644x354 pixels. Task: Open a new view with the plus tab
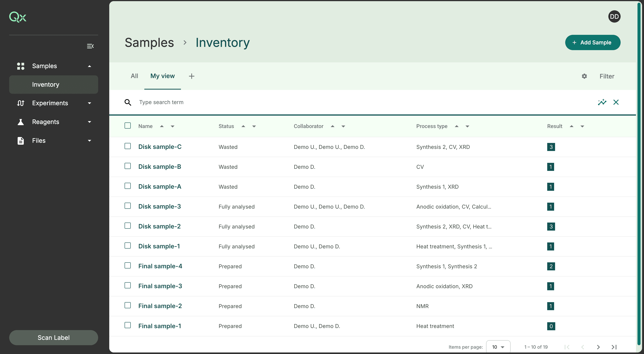[x=191, y=76]
